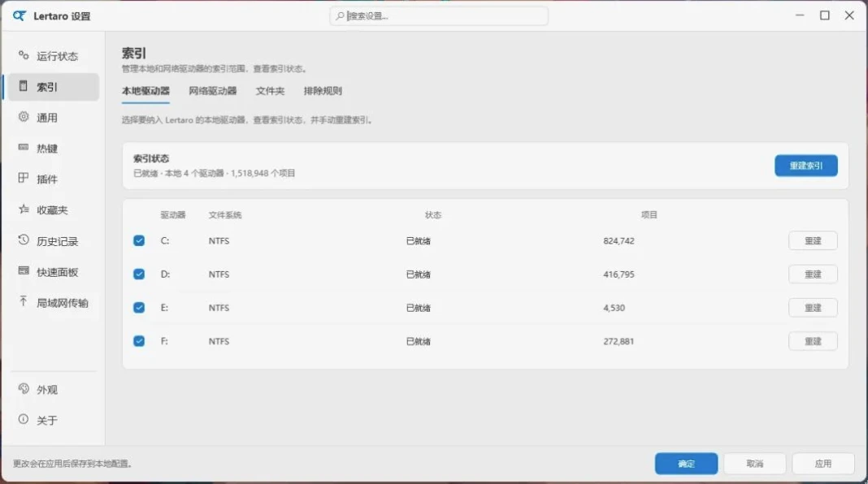Rebuild the F: drive index
Screen dimensions: 868x484
(x=813, y=341)
